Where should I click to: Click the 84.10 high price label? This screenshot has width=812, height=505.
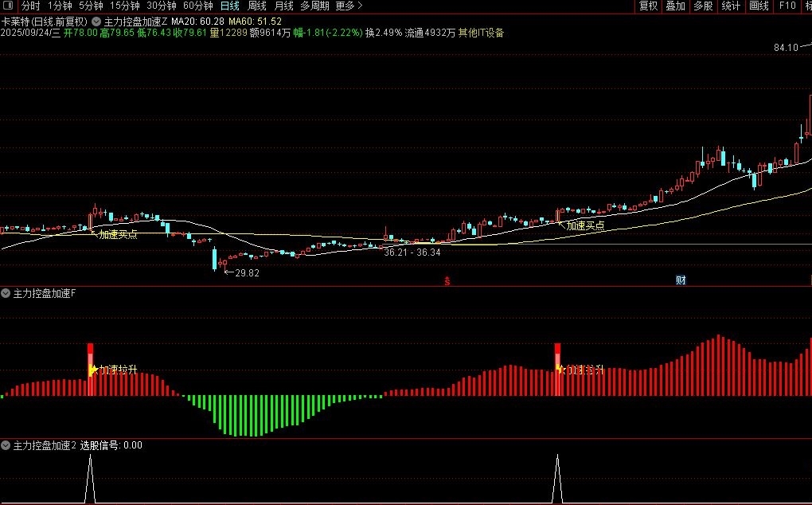click(x=786, y=48)
